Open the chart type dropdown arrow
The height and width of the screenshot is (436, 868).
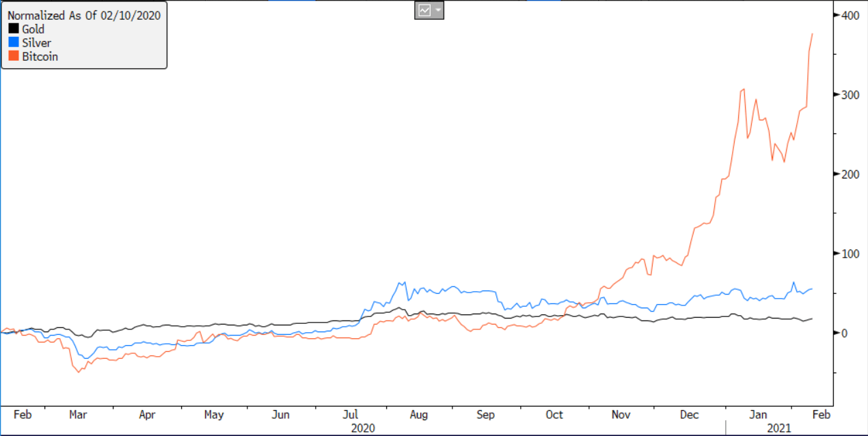437,10
